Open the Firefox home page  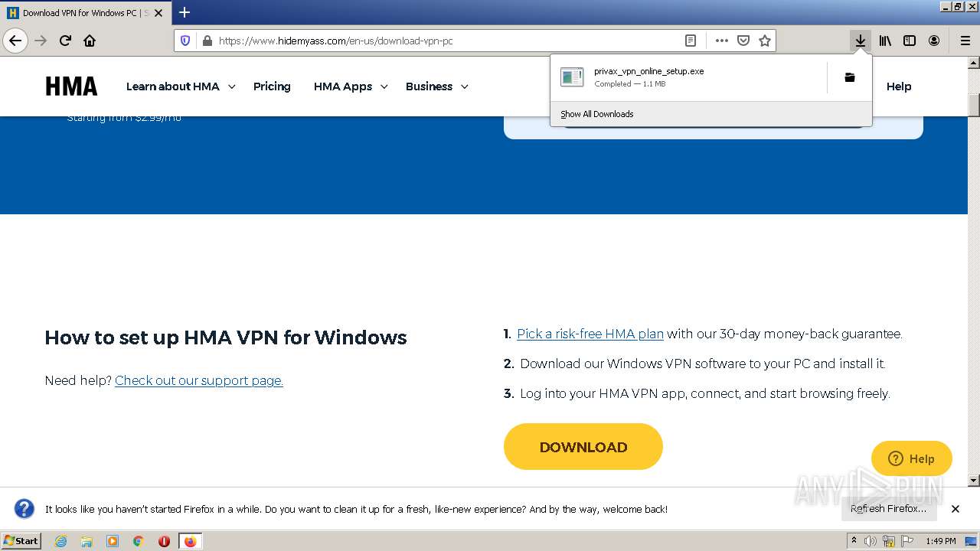click(x=90, y=41)
